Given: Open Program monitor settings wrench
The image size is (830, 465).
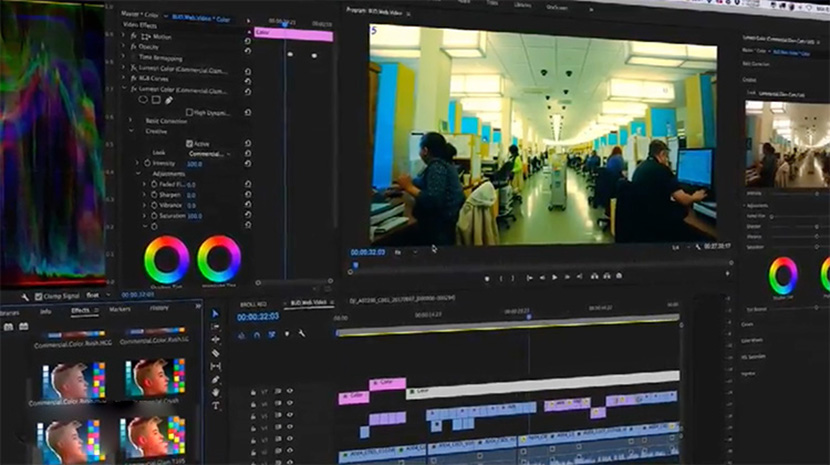Looking at the screenshot, I should pos(698,247).
